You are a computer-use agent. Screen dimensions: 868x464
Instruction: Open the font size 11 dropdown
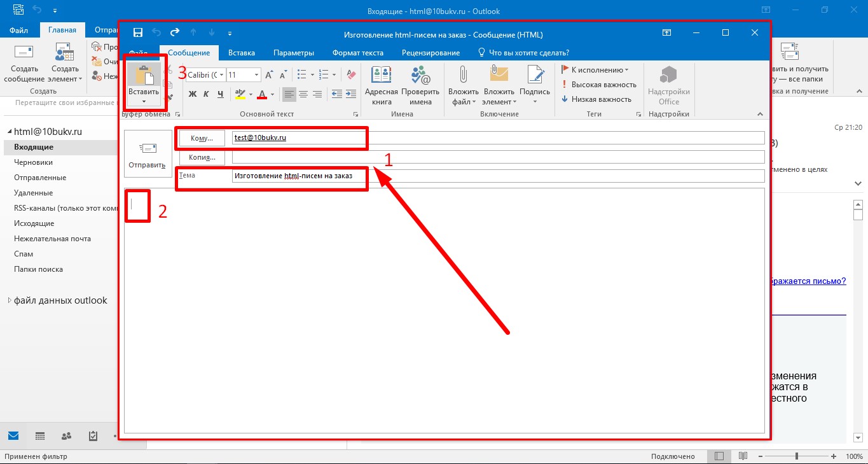pos(257,75)
